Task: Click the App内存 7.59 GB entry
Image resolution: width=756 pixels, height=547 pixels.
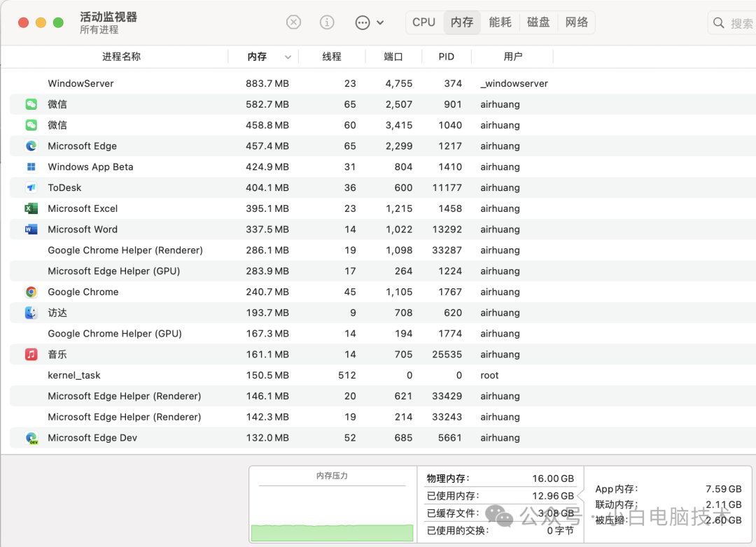Action: tap(668, 489)
